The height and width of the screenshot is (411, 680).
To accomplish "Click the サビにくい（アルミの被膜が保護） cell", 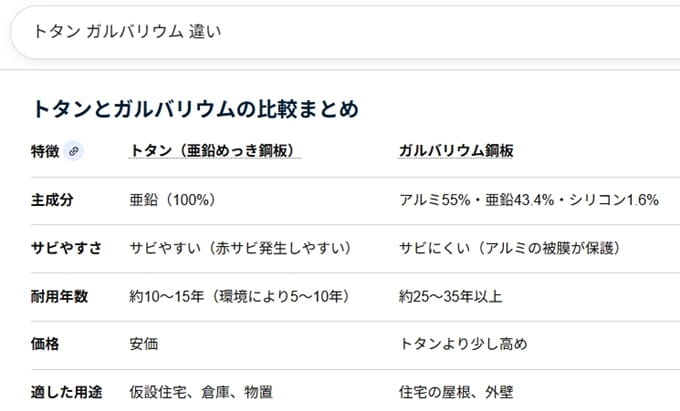I will pyautogui.click(x=511, y=247).
